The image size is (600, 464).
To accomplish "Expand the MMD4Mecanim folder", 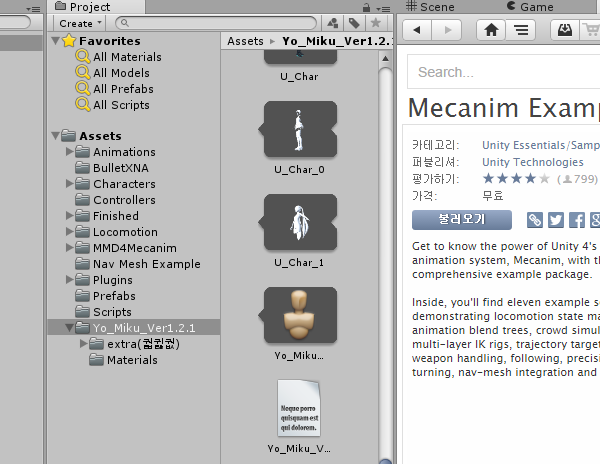I will pyautogui.click(x=70, y=248).
